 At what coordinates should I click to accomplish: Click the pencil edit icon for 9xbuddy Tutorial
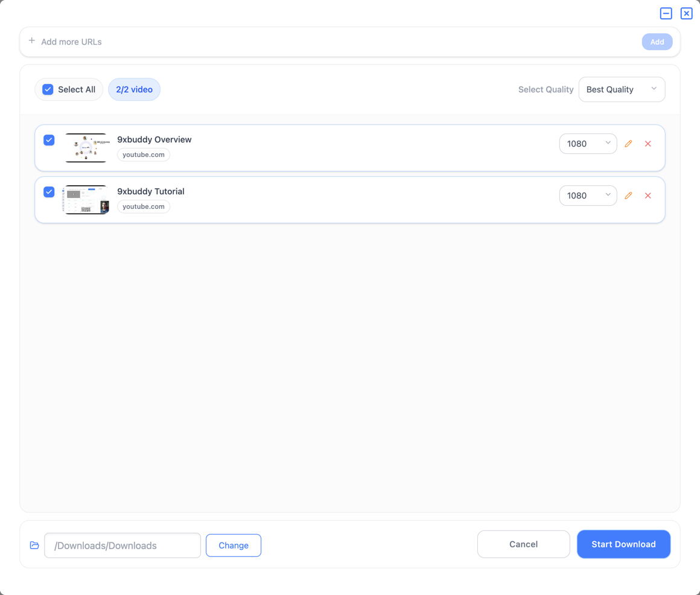[x=628, y=196]
